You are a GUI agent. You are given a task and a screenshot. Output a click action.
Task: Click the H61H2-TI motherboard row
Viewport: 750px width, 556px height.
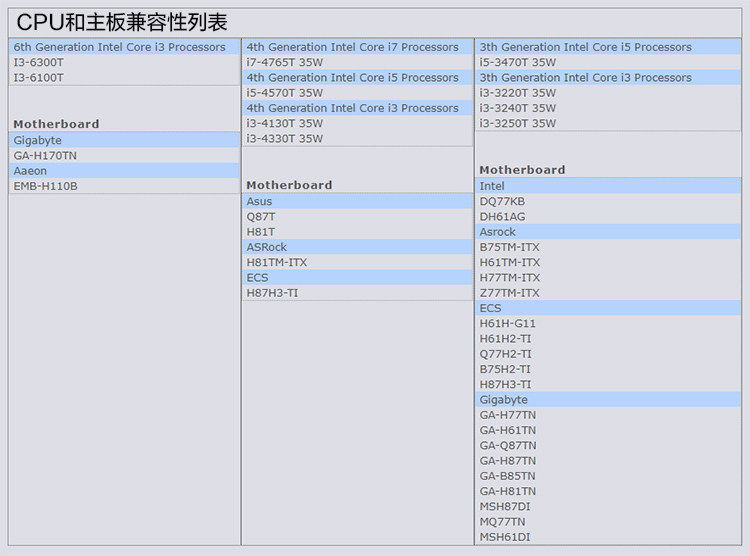(x=608, y=339)
